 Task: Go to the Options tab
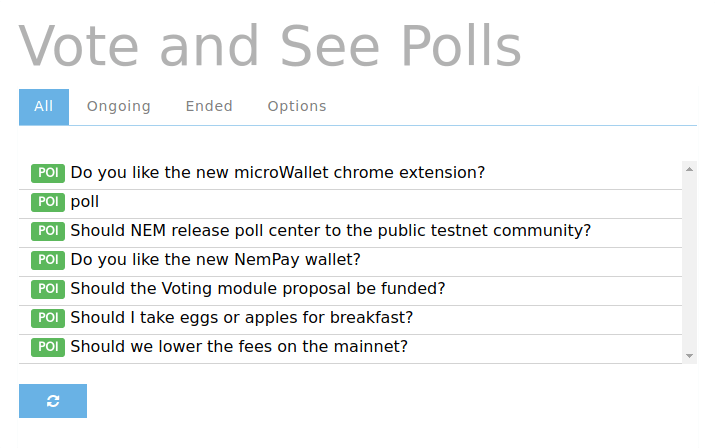pyautogui.click(x=297, y=106)
